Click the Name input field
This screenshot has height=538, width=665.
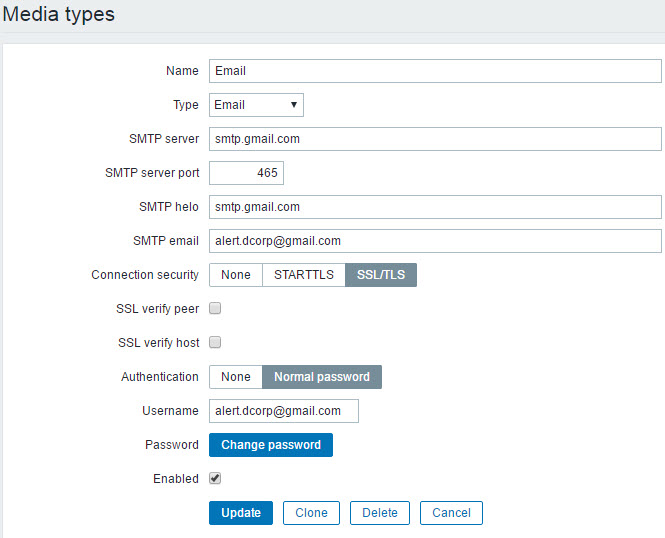click(x=435, y=71)
